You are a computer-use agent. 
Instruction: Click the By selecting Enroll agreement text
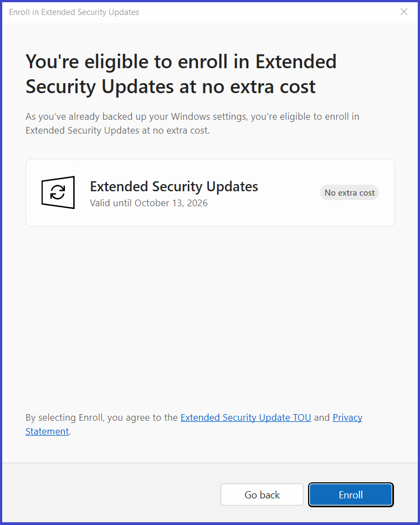[102, 417]
